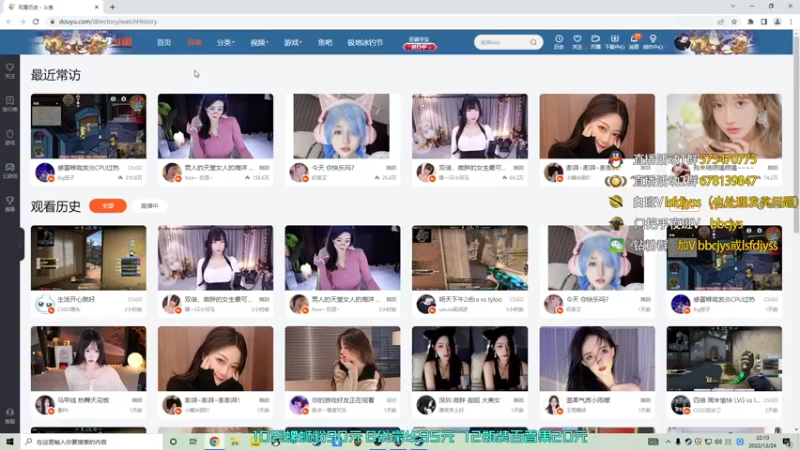Open 下载中心 download icon in header
The width and height of the screenshot is (800, 450).
[x=614, y=42]
